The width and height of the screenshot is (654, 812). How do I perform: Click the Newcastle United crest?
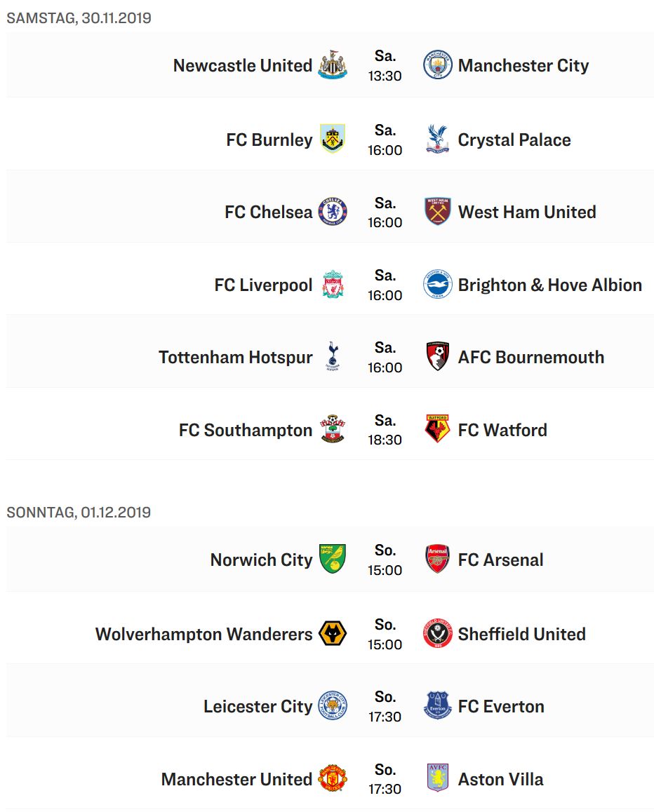tap(332, 65)
